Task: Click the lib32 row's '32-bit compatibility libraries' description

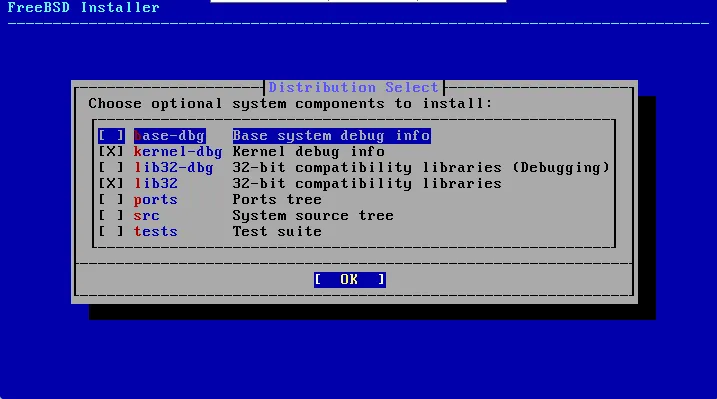Action: [367, 184]
